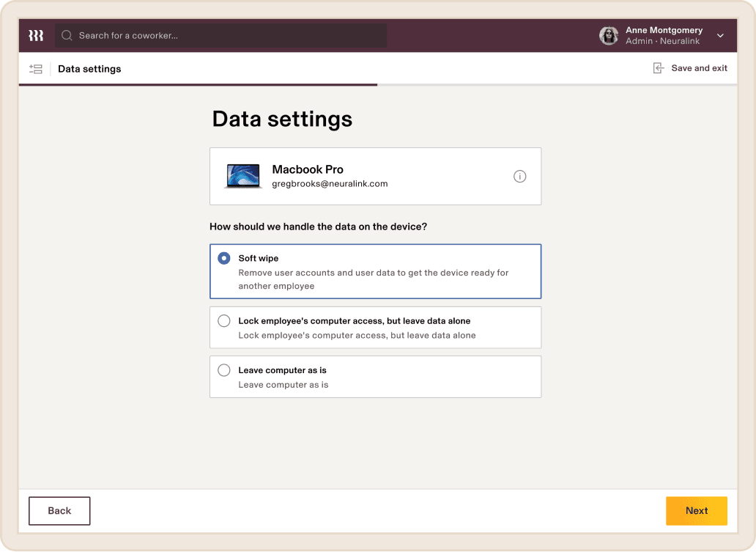Open the info icon on Macbook Pro card
756x552 pixels.
[519, 177]
